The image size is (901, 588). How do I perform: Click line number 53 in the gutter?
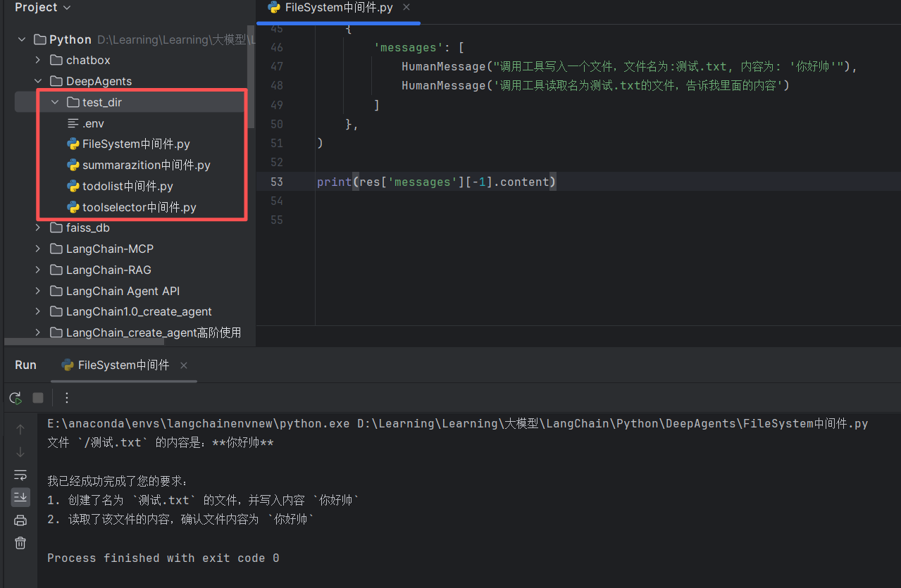click(x=276, y=182)
